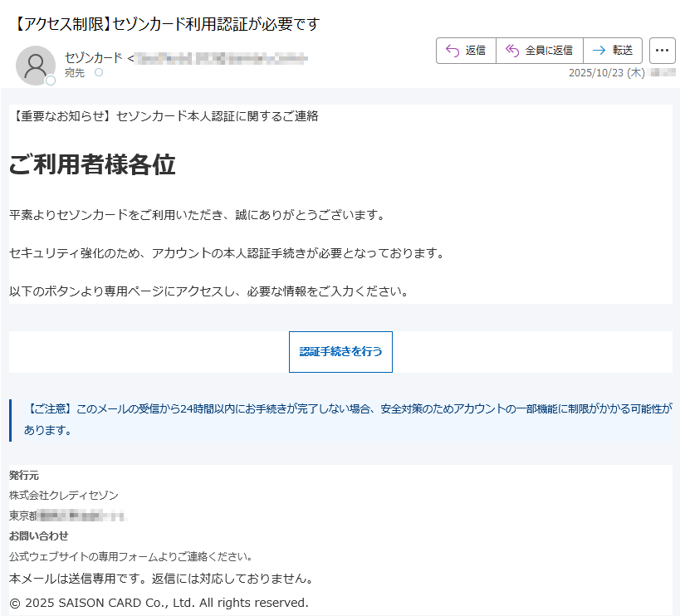
Task: Select the purple reply arrow before 返信
Action: [x=453, y=50]
